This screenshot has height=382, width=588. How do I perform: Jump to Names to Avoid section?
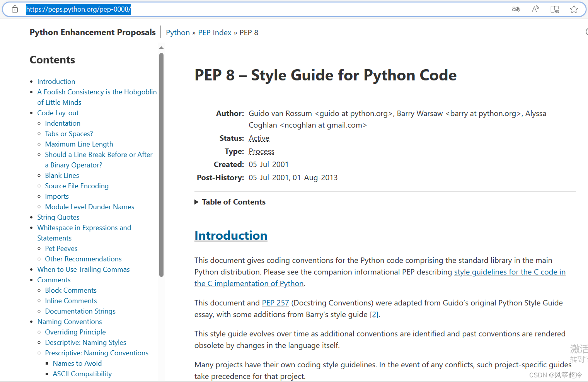tap(77, 363)
